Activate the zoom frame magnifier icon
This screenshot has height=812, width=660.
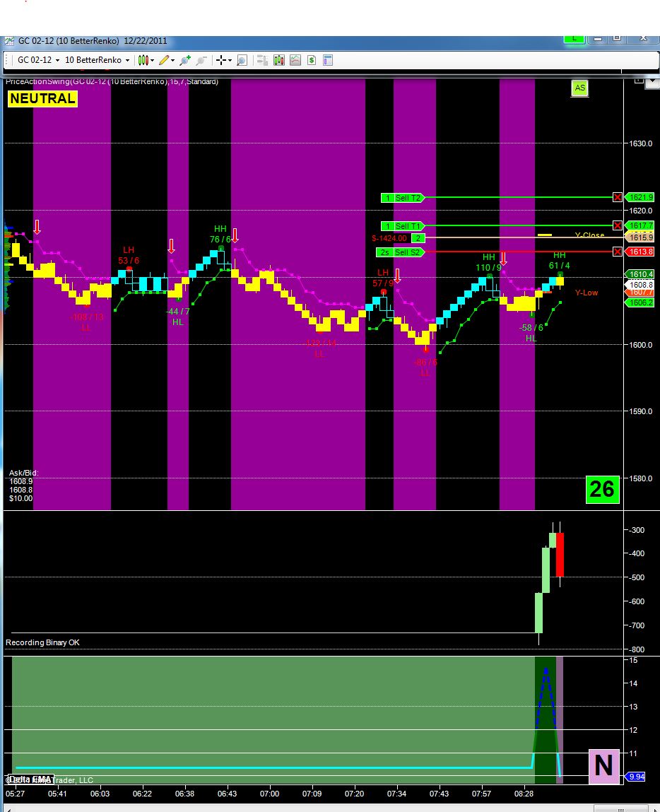coord(242,60)
